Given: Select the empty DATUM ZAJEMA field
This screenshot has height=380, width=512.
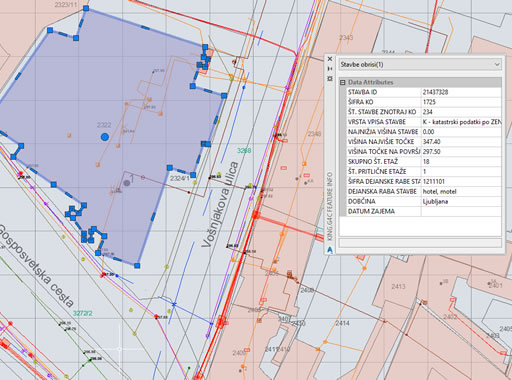Looking at the screenshot, I should pos(461,211).
